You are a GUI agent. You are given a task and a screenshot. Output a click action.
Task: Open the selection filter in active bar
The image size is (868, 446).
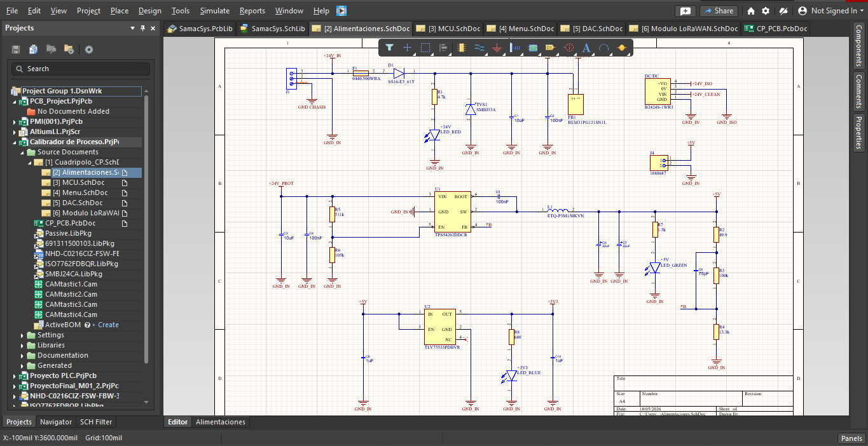tap(389, 48)
